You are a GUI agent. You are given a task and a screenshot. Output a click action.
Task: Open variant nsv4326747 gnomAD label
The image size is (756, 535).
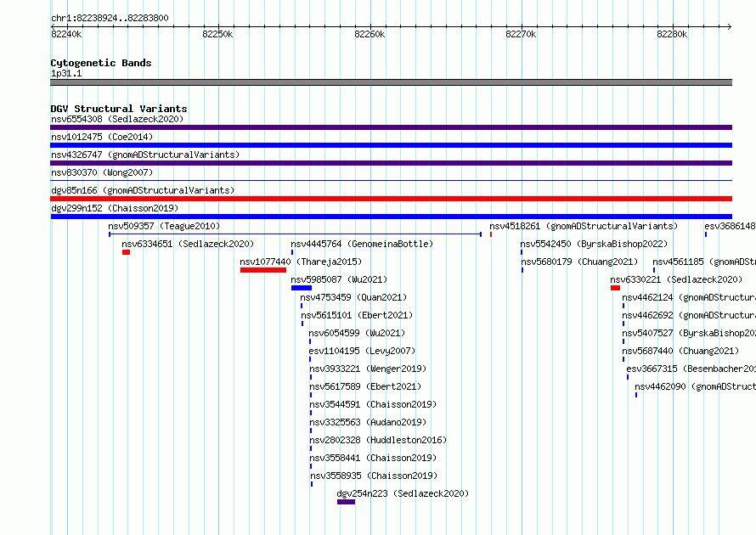pyautogui.click(x=145, y=155)
